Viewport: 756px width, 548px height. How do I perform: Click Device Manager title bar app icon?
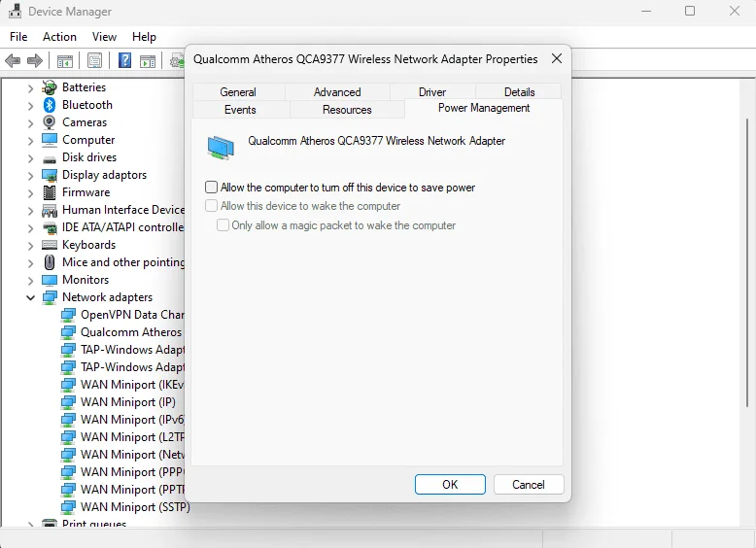tap(15, 11)
